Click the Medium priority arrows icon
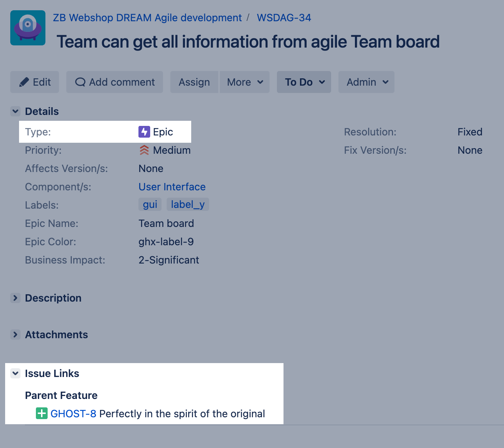Viewport: 504px width, 448px height. (144, 150)
